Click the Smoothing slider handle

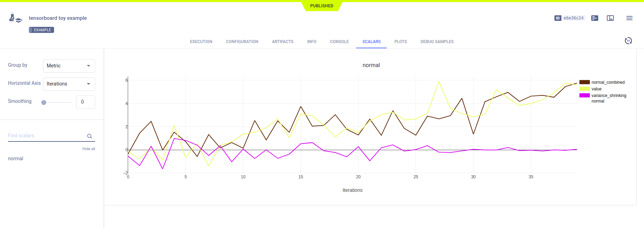[x=44, y=103]
